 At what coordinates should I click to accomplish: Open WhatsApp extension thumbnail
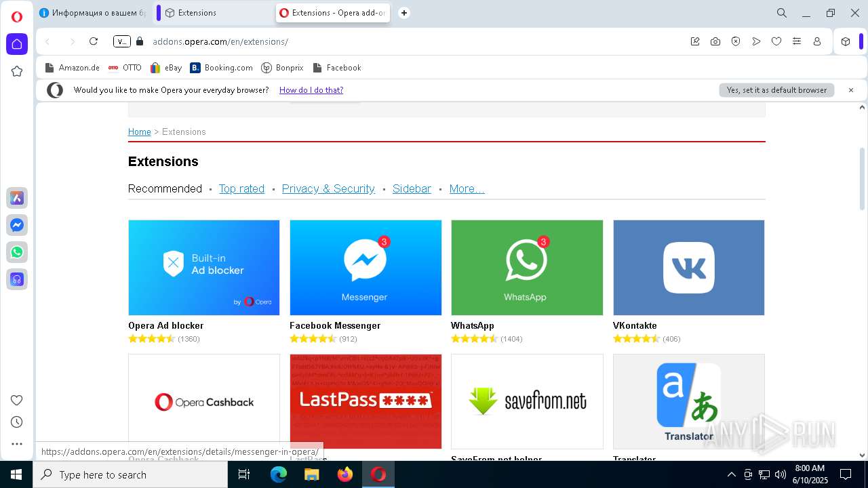(x=527, y=267)
